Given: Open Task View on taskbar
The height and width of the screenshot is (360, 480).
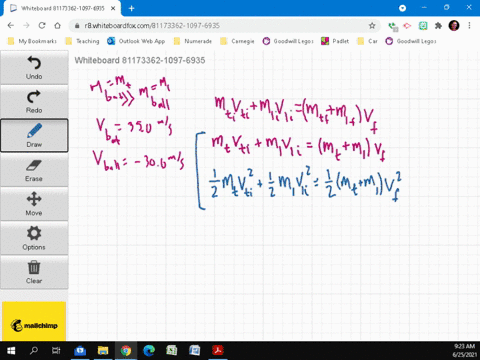Looking at the screenshot, I should tap(56, 351).
